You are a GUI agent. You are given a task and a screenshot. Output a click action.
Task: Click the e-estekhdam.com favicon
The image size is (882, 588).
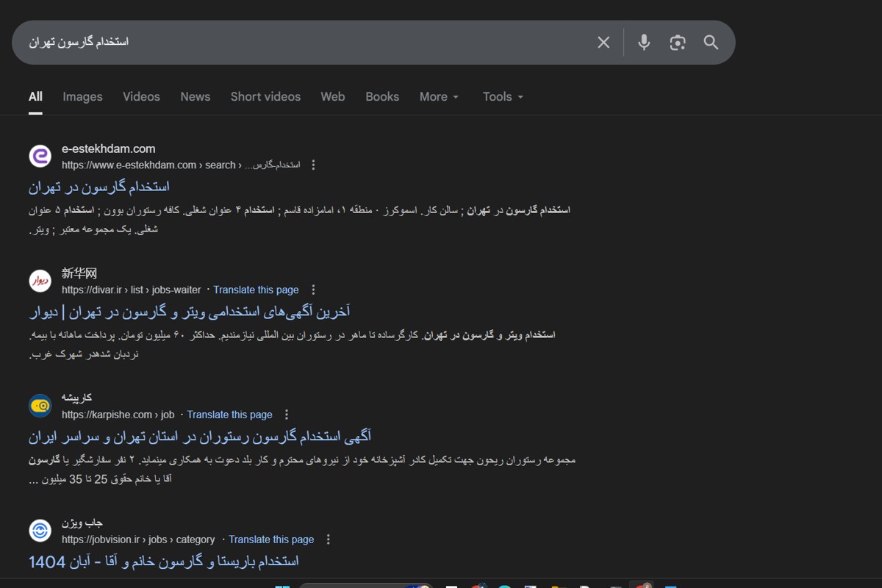pos(40,156)
